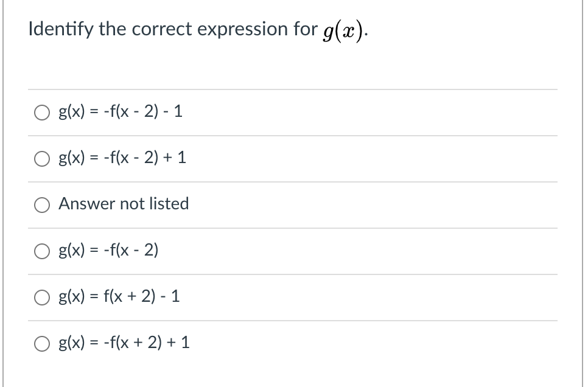Select radio button for g(x) = -f(x - 2)
The image size is (588, 387).
pos(41,251)
